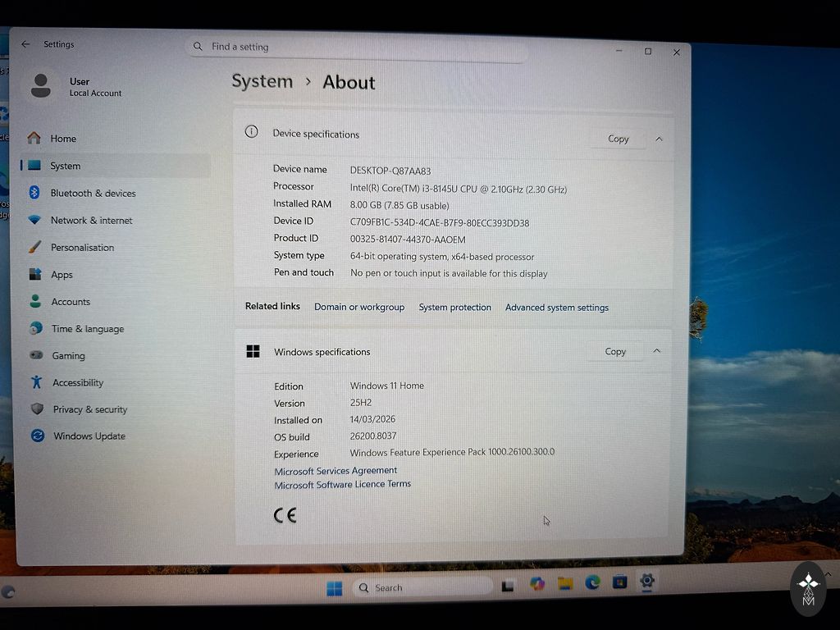Open the Home settings page
The height and width of the screenshot is (630, 840).
[x=62, y=139]
